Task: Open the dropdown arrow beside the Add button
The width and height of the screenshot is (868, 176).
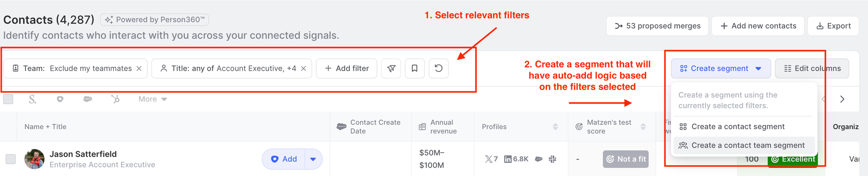Action: click(x=313, y=159)
